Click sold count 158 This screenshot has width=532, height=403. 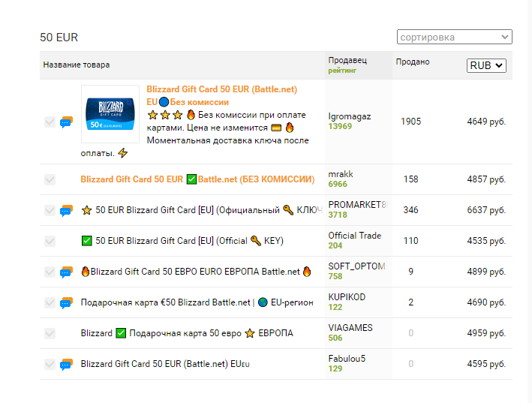(x=411, y=179)
